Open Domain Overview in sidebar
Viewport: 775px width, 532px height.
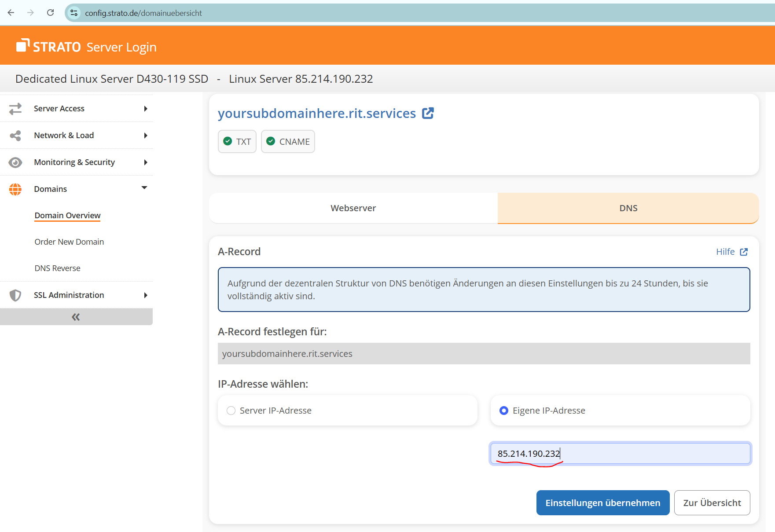tap(68, 216)
